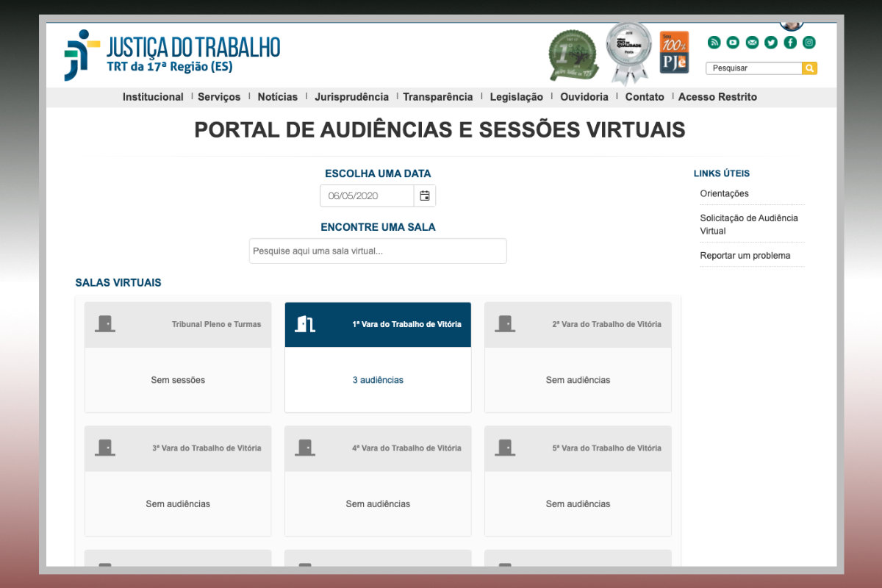
Task: Click the 100% PJe badge
Action: point(674,52)
